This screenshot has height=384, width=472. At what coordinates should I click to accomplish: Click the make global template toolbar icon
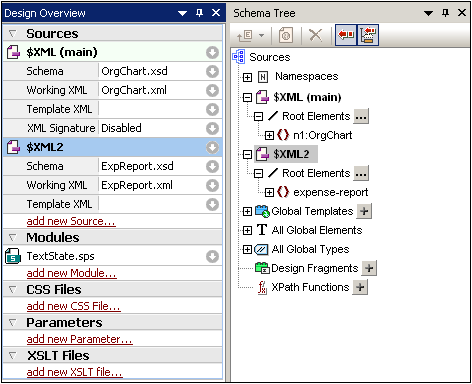pos(286,35)
